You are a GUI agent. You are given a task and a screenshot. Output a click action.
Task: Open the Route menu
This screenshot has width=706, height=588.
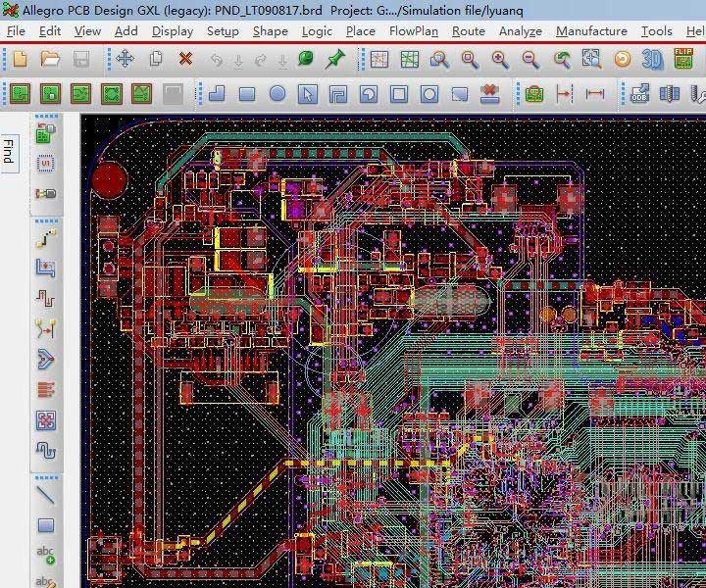click(x=468, y=30)
